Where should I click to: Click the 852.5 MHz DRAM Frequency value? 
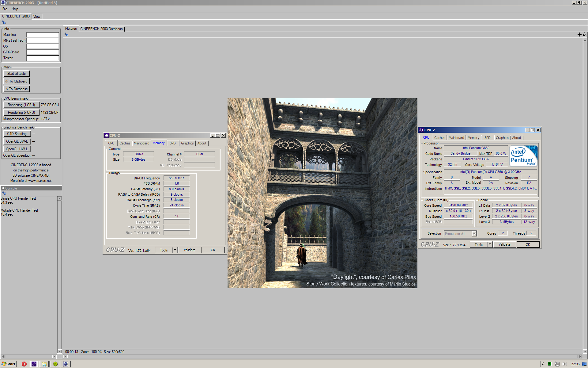[x=176, y=178]
